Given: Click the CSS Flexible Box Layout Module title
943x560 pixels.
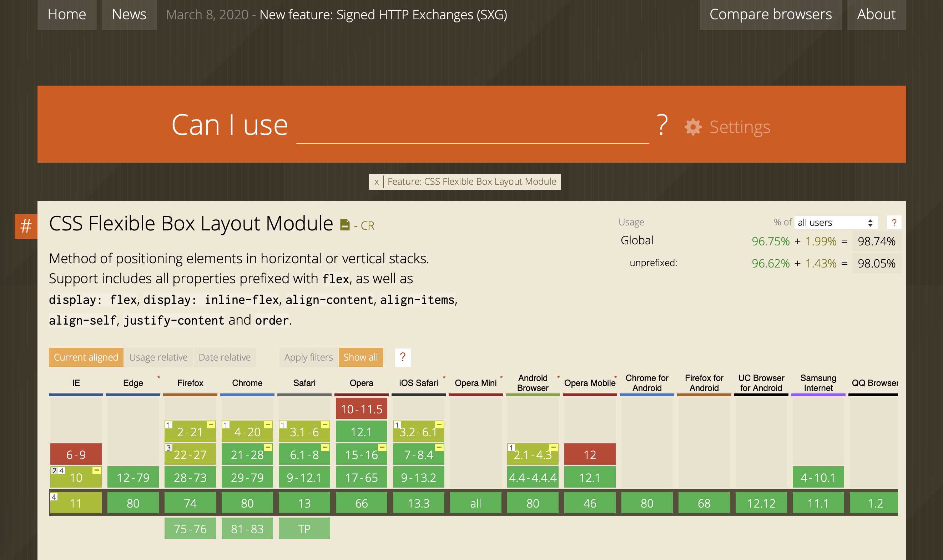Looking at the screenshot, I should 191,223.
